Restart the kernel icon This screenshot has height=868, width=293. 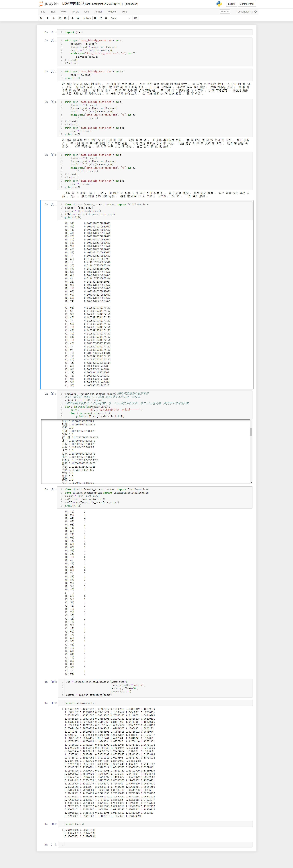coord(101,18)
